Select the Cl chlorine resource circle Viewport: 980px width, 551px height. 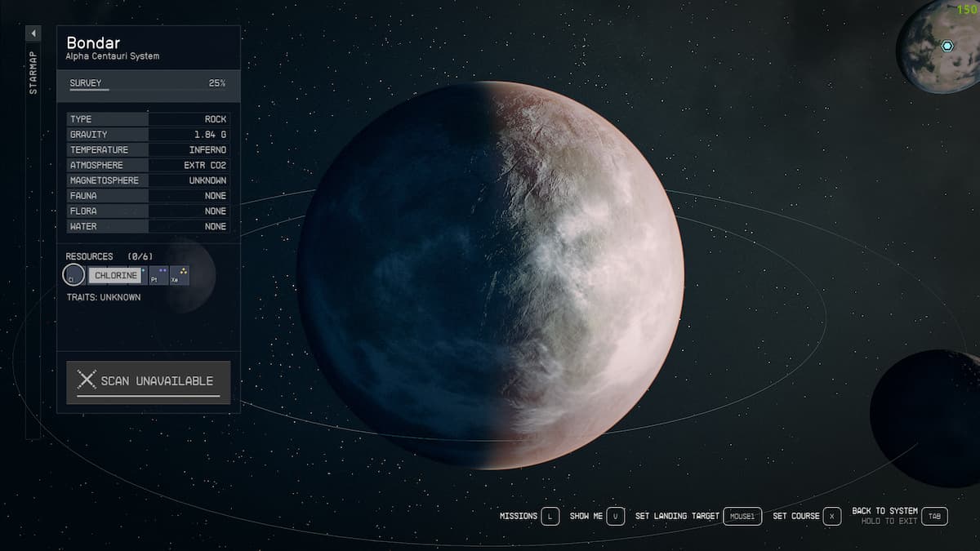click(x=73, y=275)
